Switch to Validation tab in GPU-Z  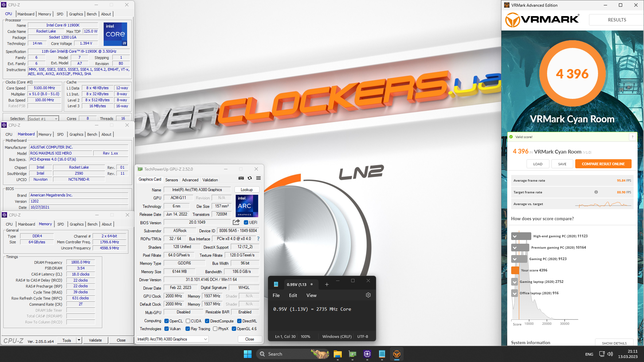pyautogui.click(x=210, y=180)
